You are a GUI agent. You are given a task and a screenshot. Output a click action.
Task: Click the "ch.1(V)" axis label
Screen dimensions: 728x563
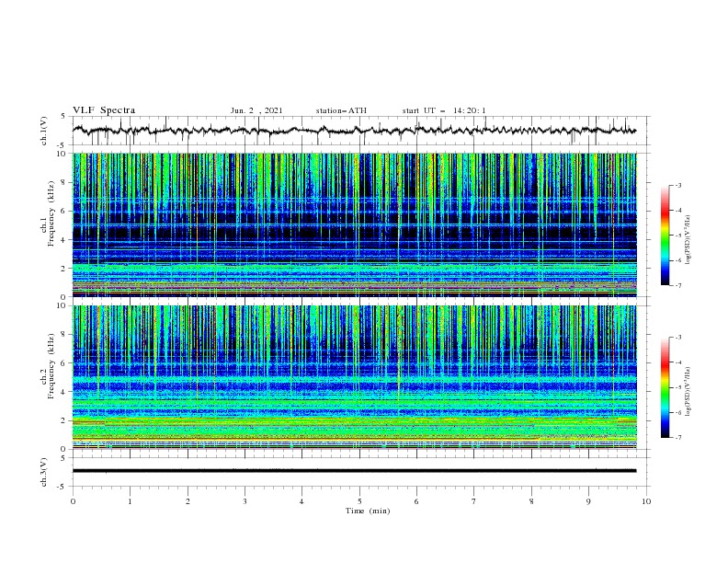coord(44,131)
